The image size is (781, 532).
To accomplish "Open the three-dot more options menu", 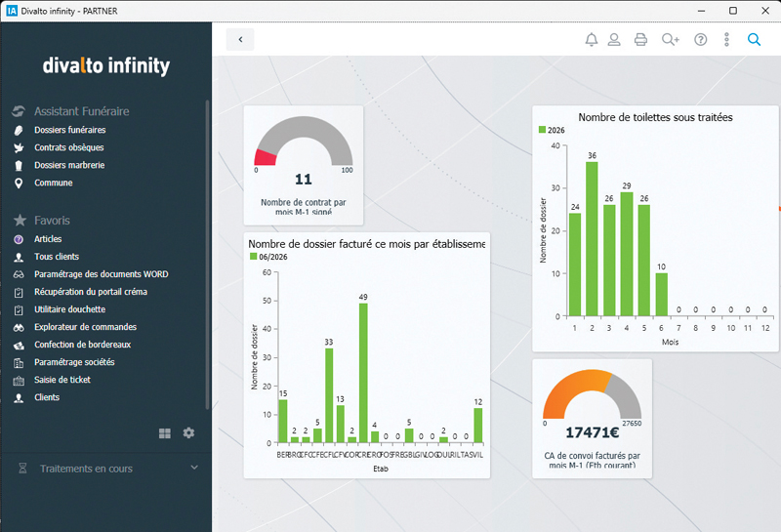I will click(726, 39).
